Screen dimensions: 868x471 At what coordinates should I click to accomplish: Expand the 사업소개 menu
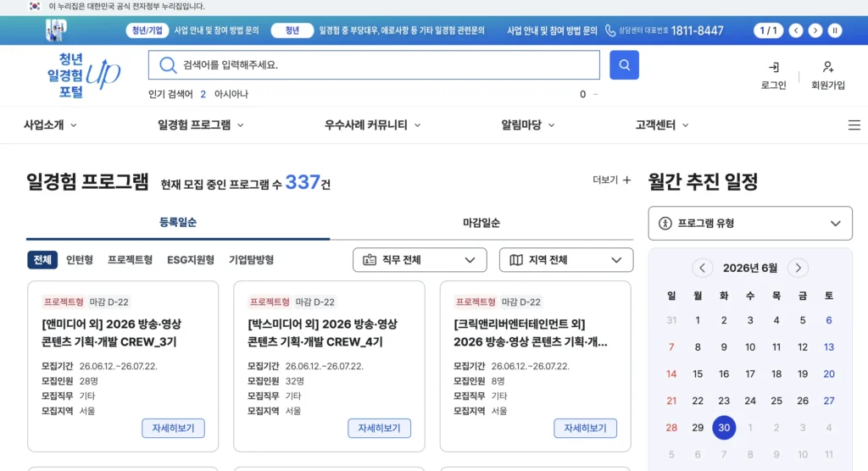pos(50,125)
